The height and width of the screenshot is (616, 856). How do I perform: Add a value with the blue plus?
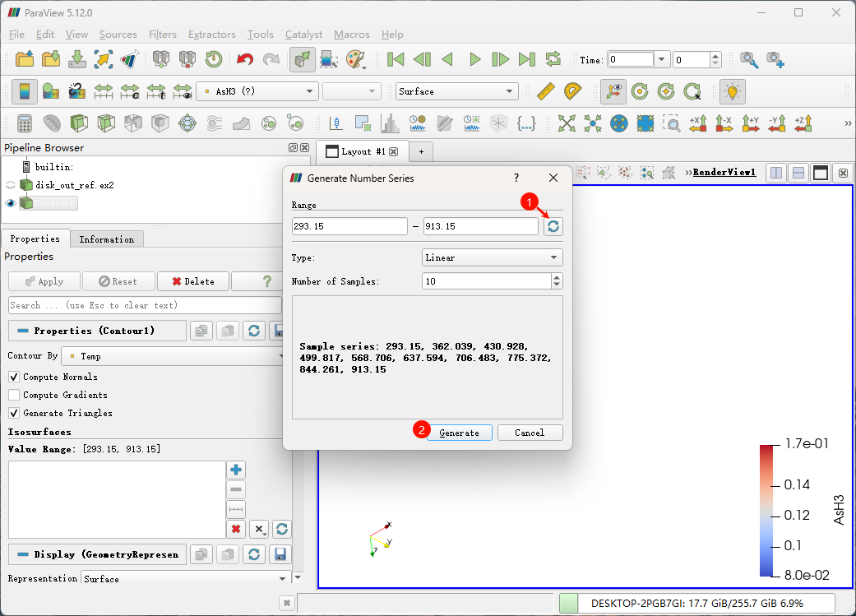coord(236,470)
